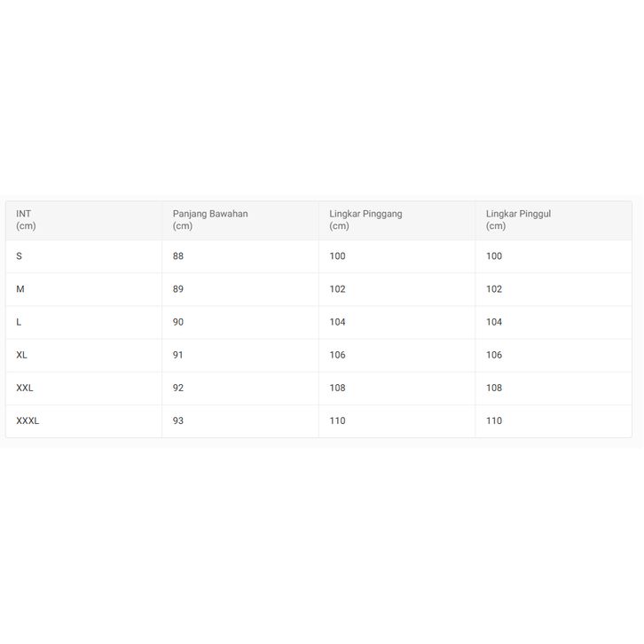Select Lingkar Pinggul value for size XXXL
Screen dimensions: 644x644
(494, 420)
